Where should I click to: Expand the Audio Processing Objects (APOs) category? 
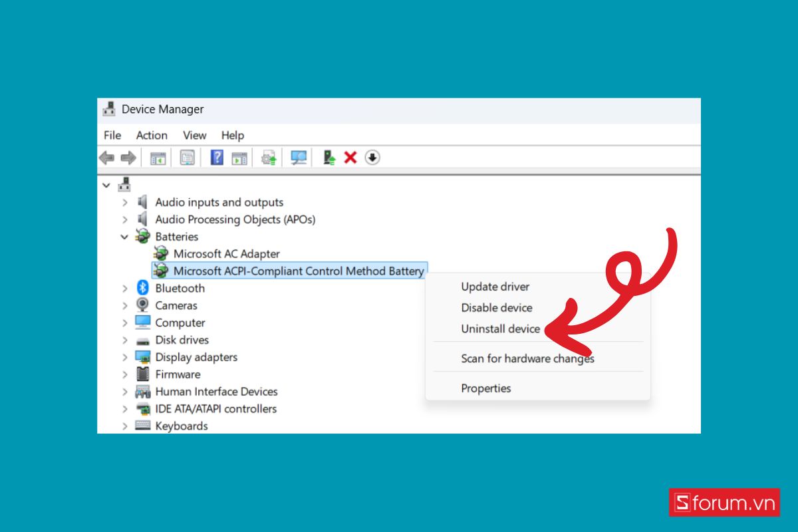(x=124, y=219)
